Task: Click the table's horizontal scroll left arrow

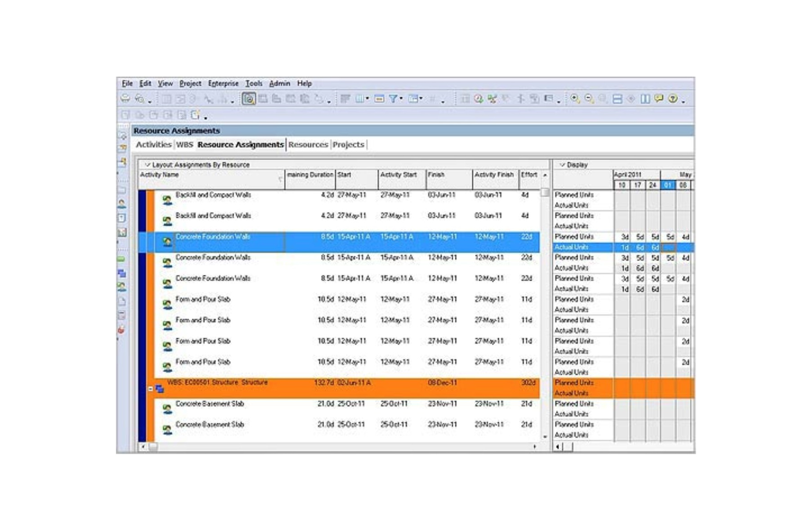Action: (x=143, y=447)
